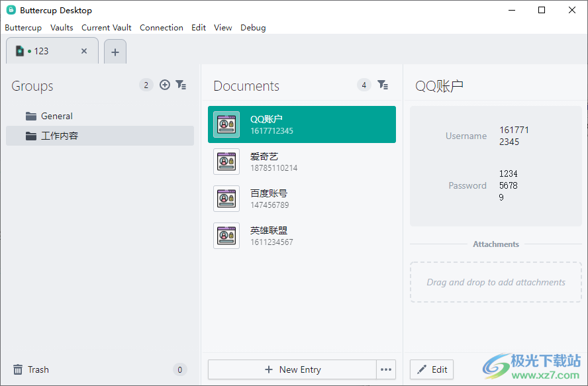Select the General group
This screenshot has height=386, width=588.
(100, 117)
